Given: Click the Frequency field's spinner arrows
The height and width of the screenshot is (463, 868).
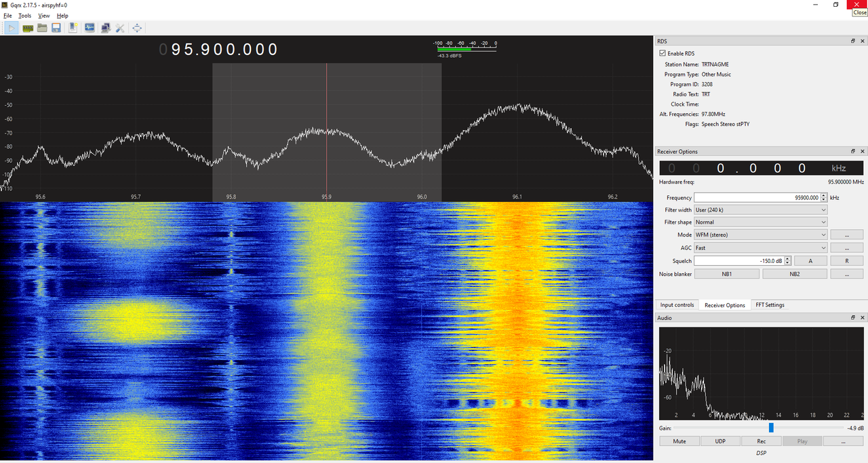Looking at the screenshot, I should coord(824,197).
